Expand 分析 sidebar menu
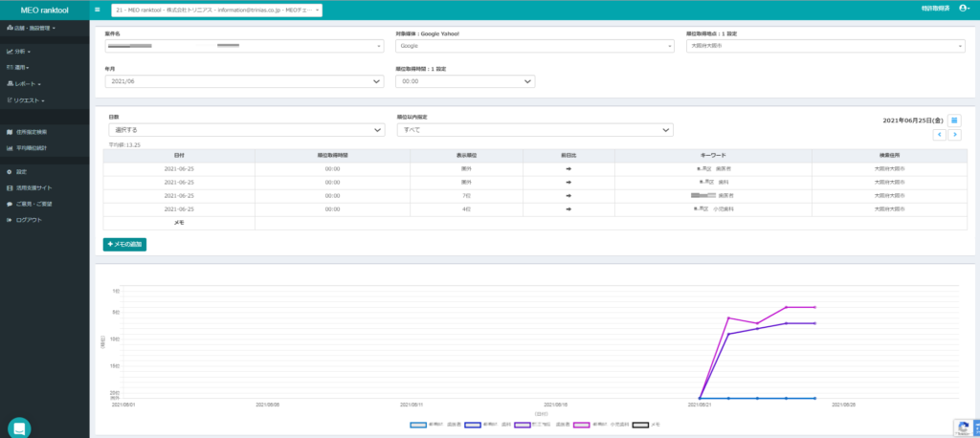 tap(19, 52)
